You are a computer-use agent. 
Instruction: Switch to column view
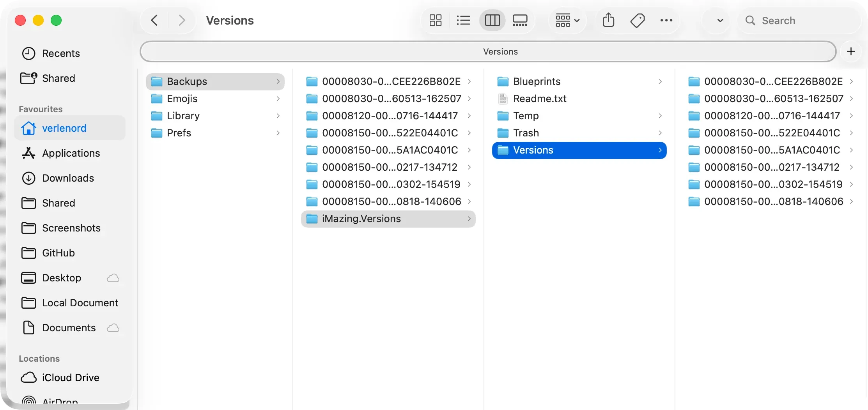(492, 20)
